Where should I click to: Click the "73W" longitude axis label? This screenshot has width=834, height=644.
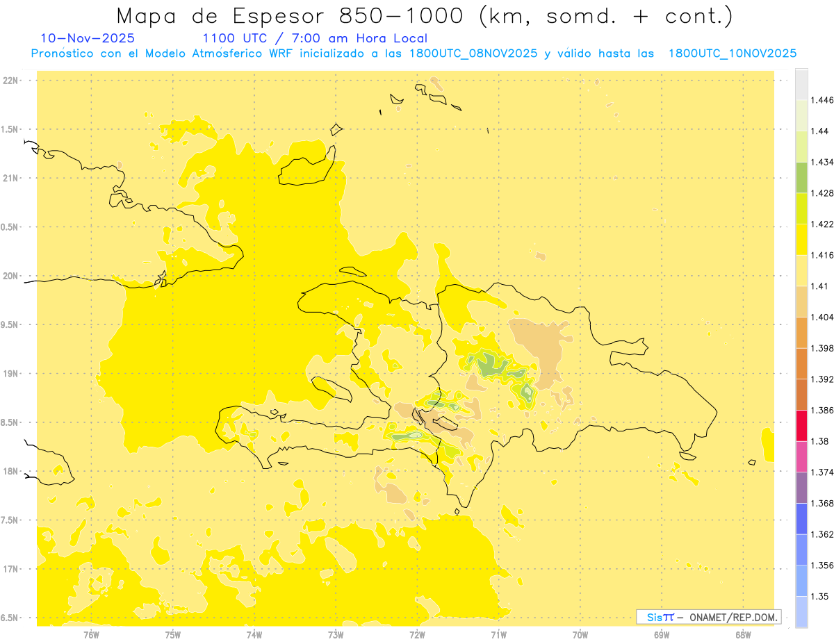point(336,635)
